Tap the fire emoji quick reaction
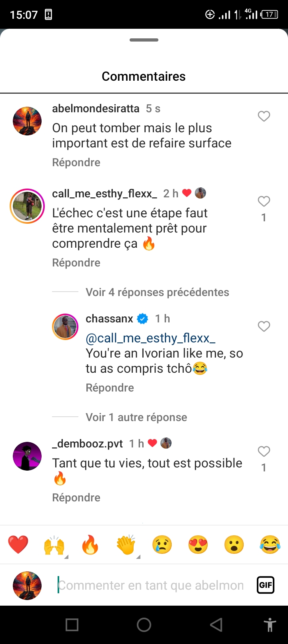Image resolution: width=288 pixels, height=644 pixels. [90, 545]
